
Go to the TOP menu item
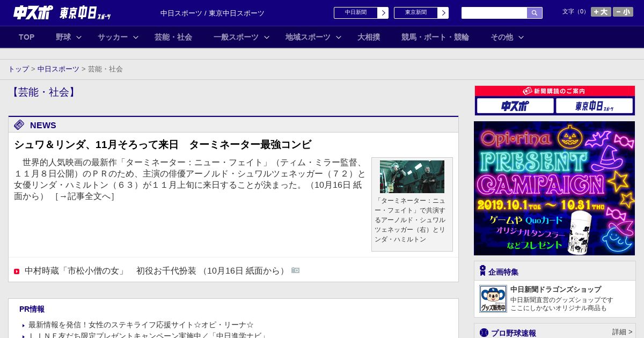(26, 37)
